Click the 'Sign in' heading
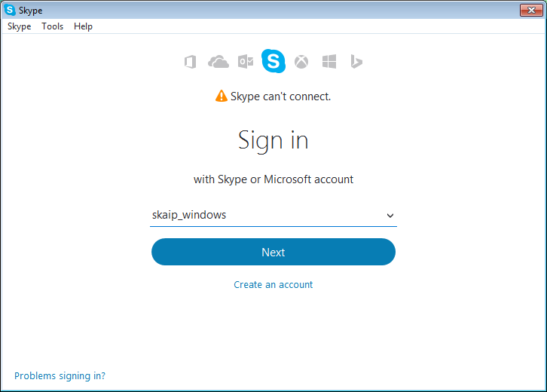The width and height of the screenshot is (547, 392). point(273,140)
